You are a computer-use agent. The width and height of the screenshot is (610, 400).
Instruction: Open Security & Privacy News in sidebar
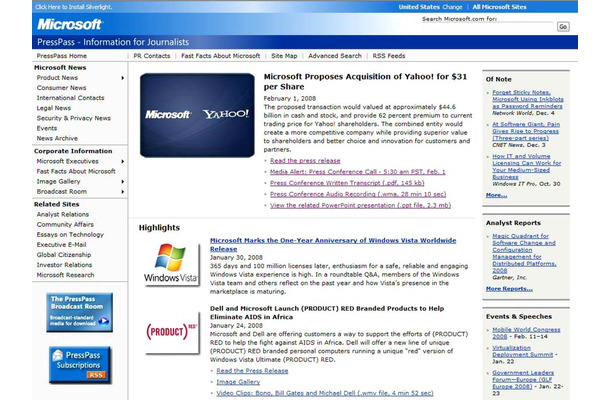click(x=74, y=118)
